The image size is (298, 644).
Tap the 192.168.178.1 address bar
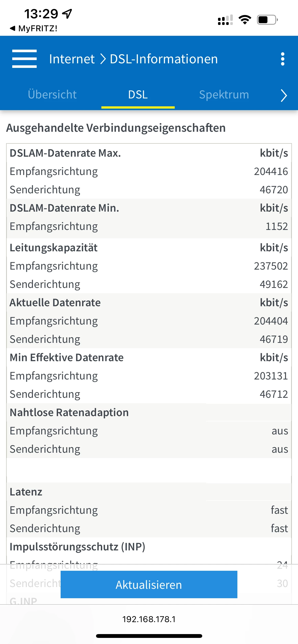[149, 619]
